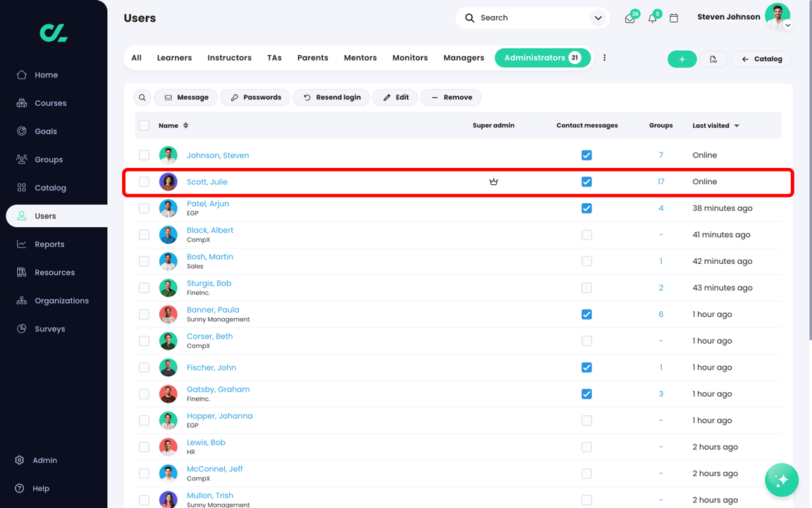The width and height of the screenshot is (812, 508).
Task: Toggle the select-all checkbox in the table header
Action: click(144, 125)
